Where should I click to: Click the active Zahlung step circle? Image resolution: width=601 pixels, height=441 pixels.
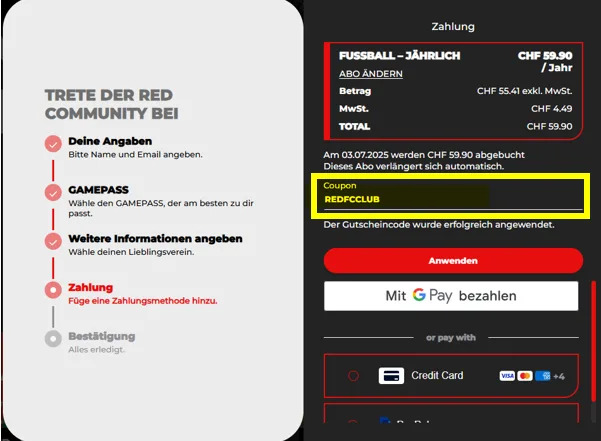(53, 290)
